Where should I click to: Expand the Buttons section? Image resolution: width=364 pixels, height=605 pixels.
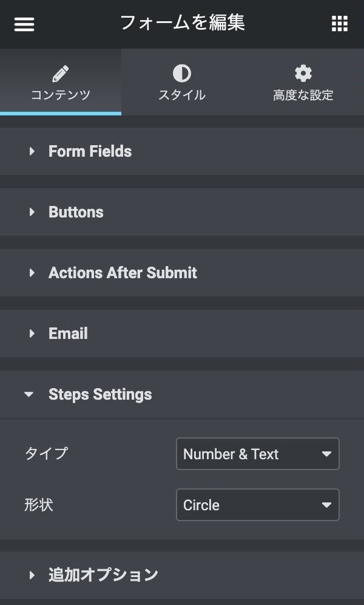point(76,212)
